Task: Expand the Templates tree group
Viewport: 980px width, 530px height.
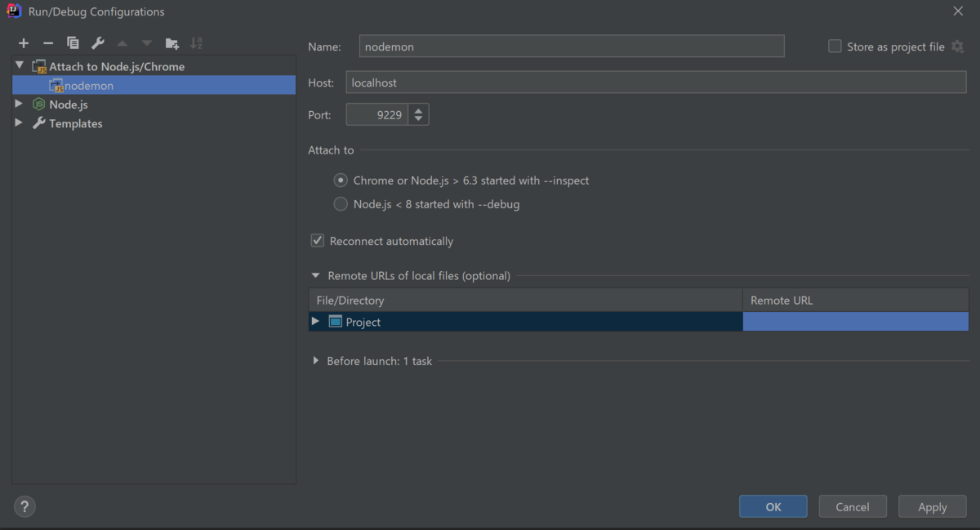Action: pyautogui.click(x=20, y=123)
